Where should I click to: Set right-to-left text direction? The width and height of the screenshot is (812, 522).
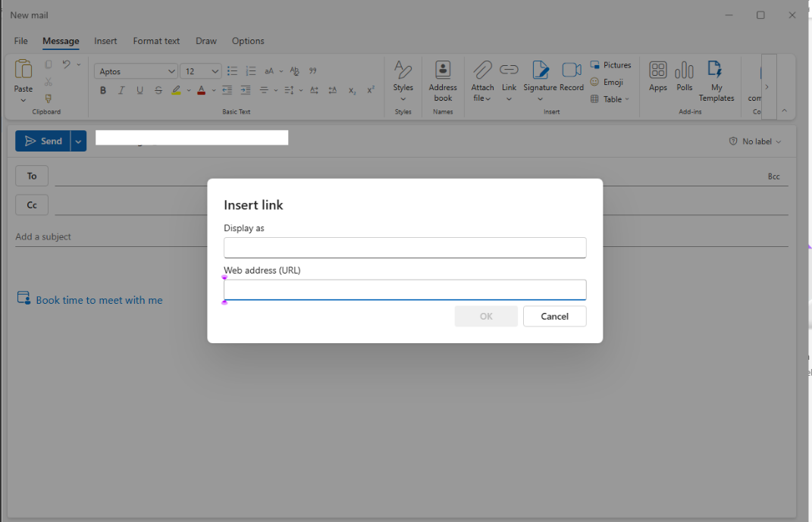[x=333, y=90]
